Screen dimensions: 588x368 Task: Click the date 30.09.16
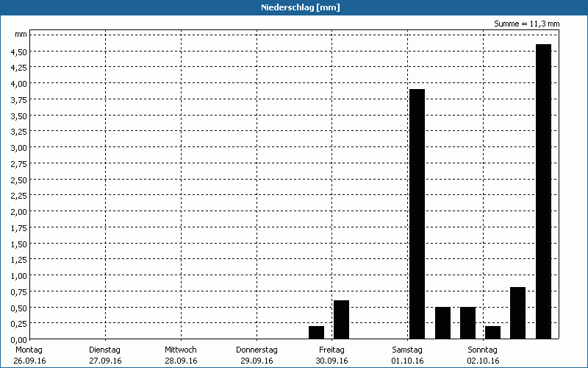point(332,361)
